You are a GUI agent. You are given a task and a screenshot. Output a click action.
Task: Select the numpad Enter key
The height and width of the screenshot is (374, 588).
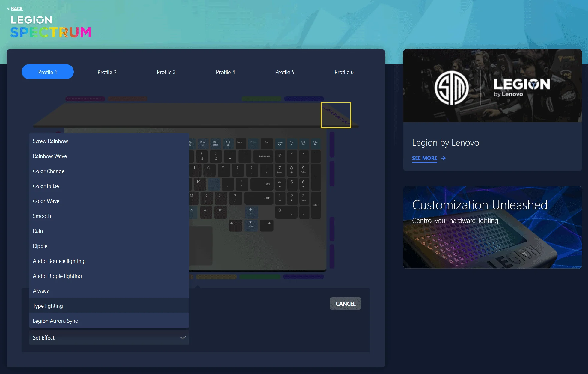tap(316, 205)
